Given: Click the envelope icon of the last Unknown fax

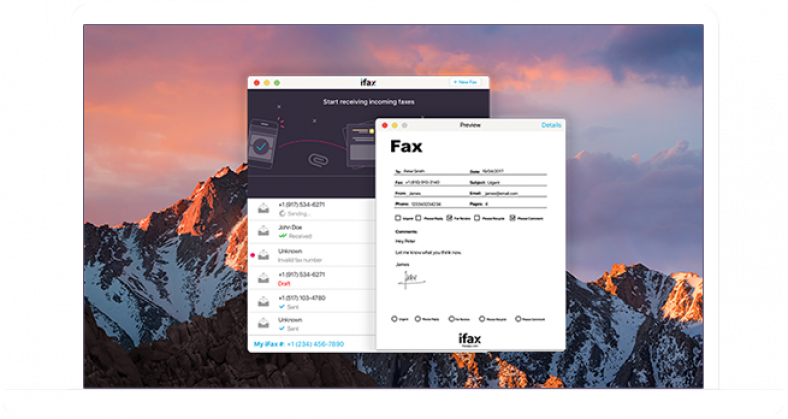Looking at the screenshot, I should click(263, 324).
